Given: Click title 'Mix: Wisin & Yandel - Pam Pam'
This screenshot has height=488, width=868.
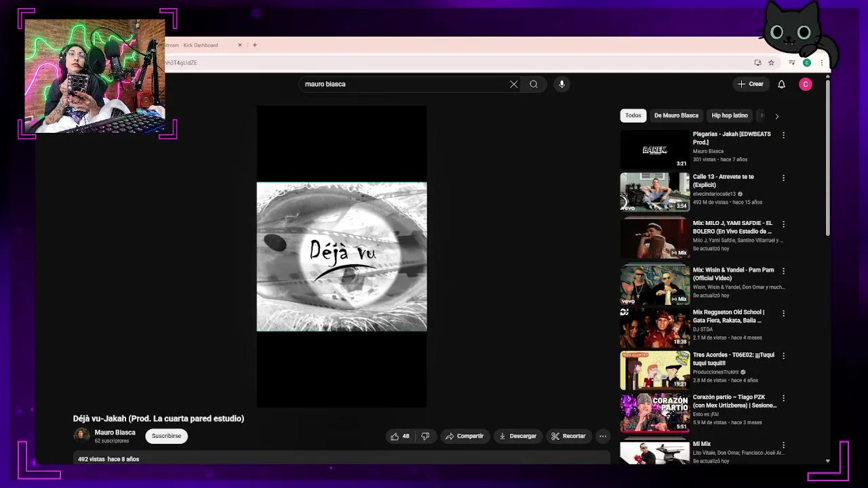Looking at the screenshot, I should click(x=733, y=274).
